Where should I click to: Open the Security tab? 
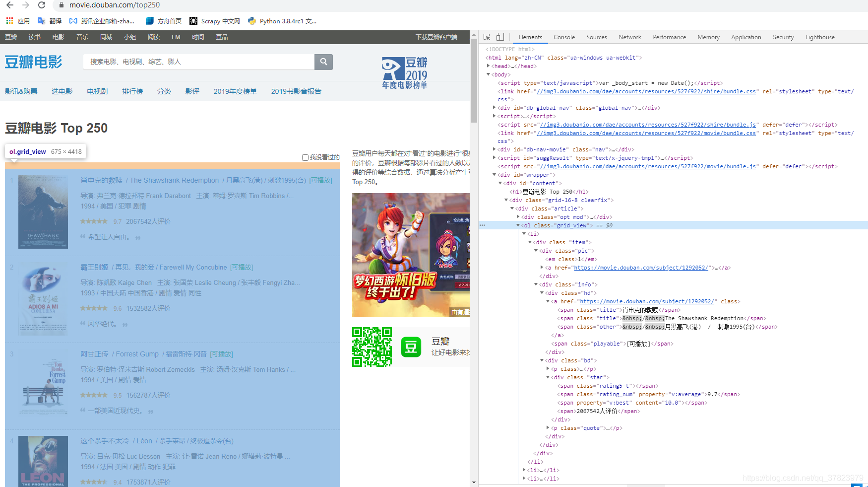(783, 37)
